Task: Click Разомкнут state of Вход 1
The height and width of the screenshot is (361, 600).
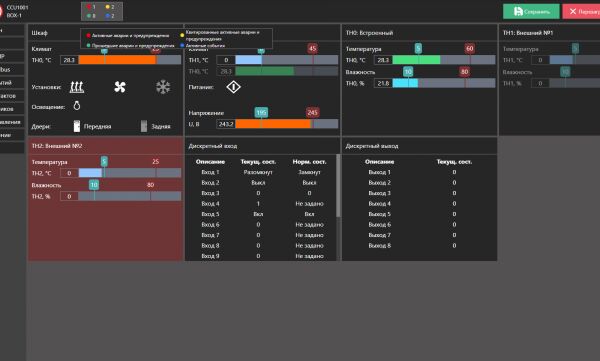Action: pos(258,172)
